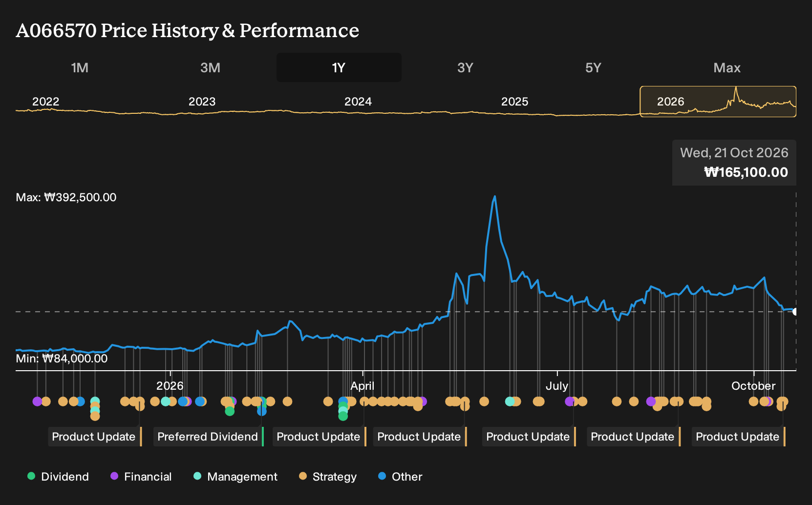Click the July axis label
Viewport: 812px width, 505px height.
point(557,386)
